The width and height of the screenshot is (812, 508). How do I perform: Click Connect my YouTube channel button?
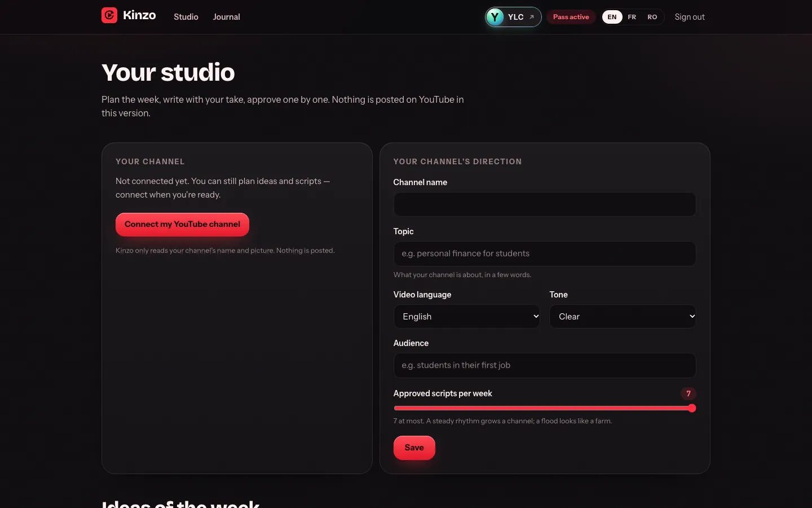(x=182, y=225)
